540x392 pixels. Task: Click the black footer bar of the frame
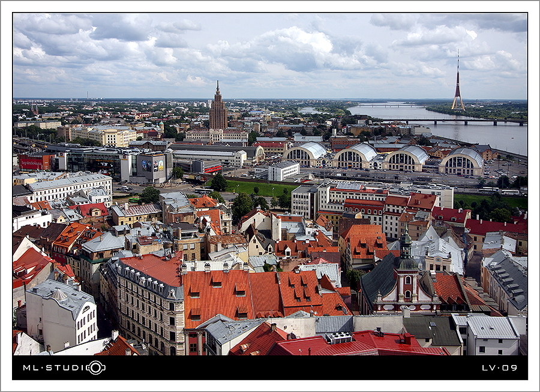click(270, 367)
